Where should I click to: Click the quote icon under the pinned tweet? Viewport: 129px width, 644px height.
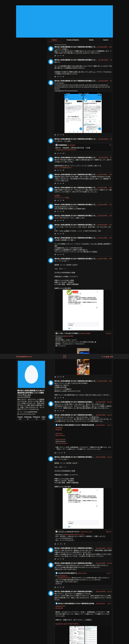coord(61,56)
